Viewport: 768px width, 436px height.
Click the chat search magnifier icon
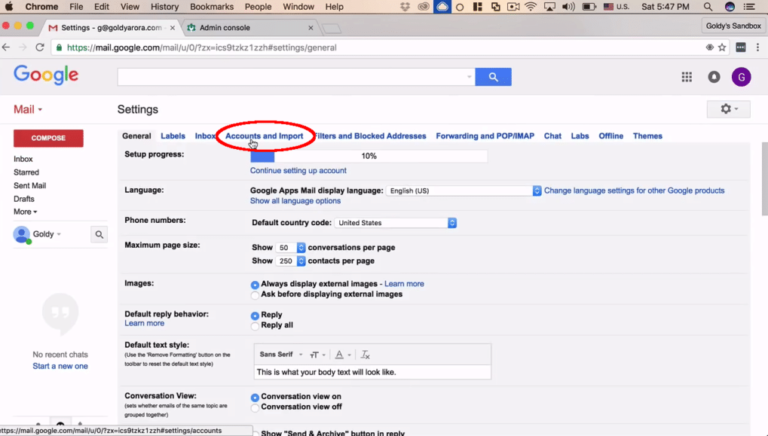[99, 235]
